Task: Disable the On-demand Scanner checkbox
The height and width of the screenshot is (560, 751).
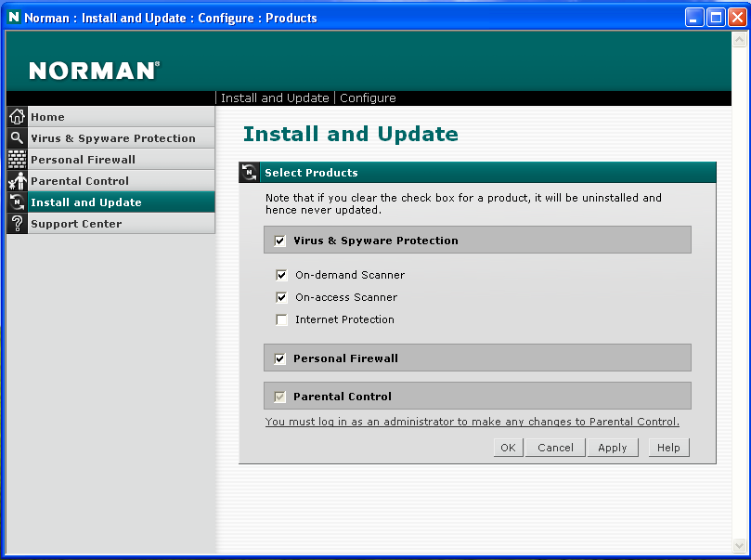Action: (282, 276)
